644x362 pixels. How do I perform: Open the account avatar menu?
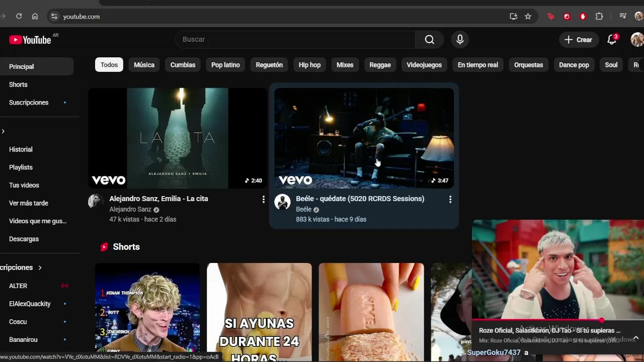[x=637, y=40]
